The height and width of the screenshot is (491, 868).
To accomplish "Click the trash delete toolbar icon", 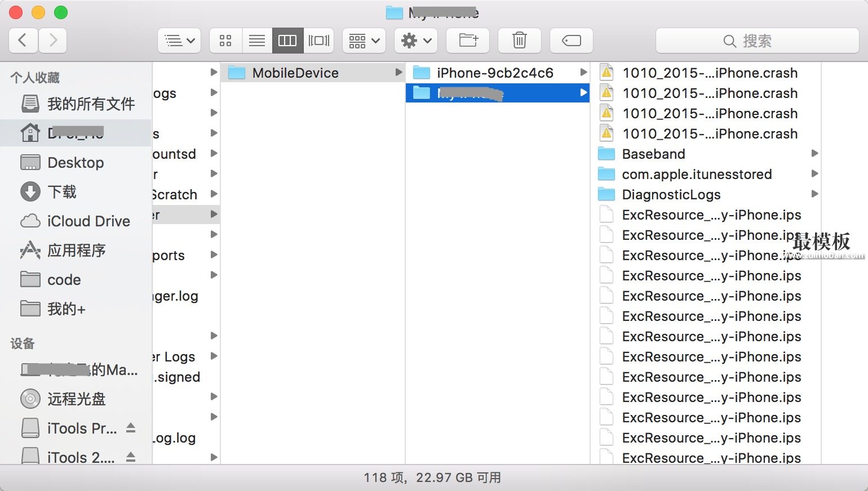I will point(520,41).
